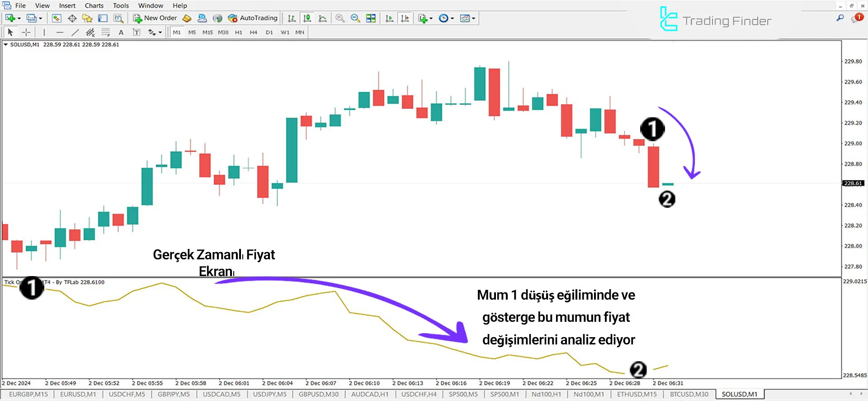Draw a trendline with the diagonal line tool
Screen dimensions: 868x401
tap(75, 32)
